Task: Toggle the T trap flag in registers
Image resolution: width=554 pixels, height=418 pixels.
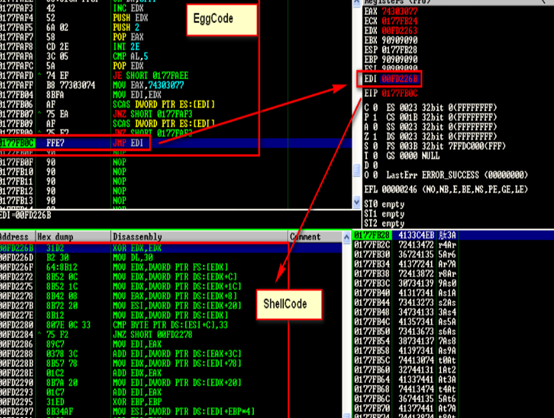Action: [x=371, y=156]
